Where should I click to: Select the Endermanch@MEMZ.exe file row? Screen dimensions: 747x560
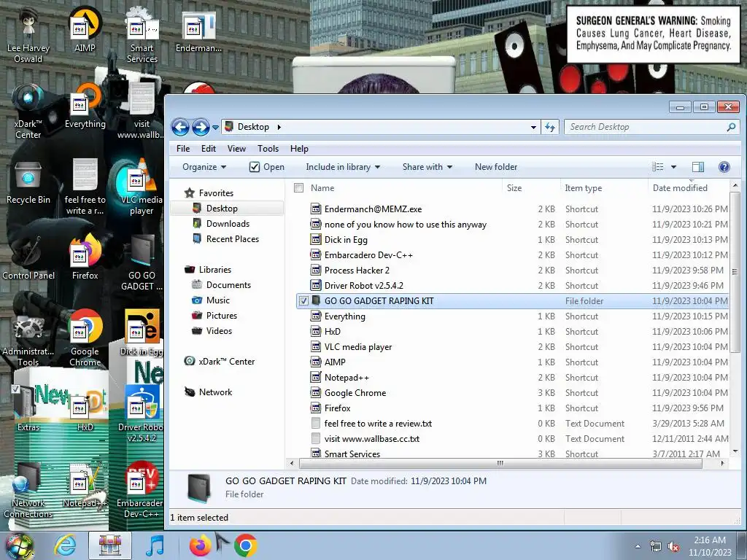pos(512,209)
